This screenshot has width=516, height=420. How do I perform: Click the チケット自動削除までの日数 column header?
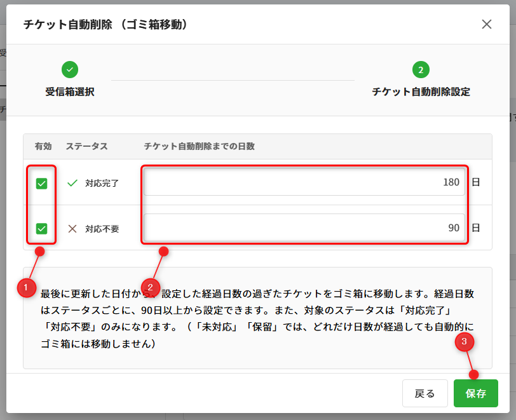point(199,146)
